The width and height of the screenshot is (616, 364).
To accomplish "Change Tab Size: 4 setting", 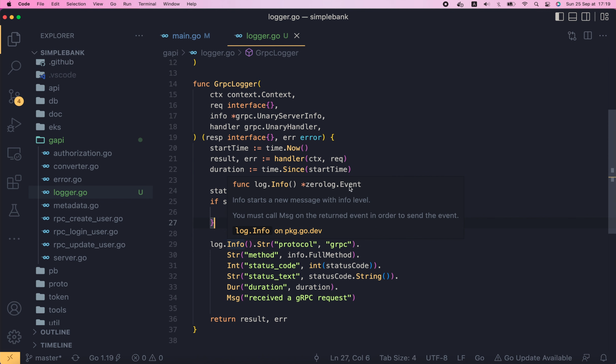I will (x=398, y=358).
